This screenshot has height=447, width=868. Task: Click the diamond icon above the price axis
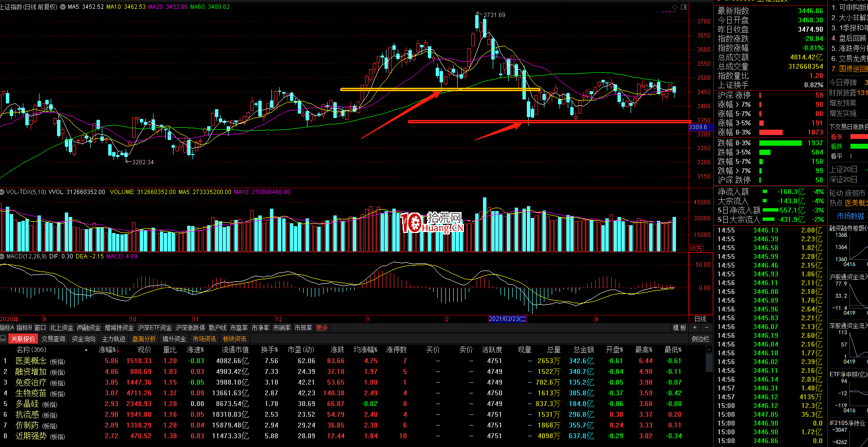(675, 7)
